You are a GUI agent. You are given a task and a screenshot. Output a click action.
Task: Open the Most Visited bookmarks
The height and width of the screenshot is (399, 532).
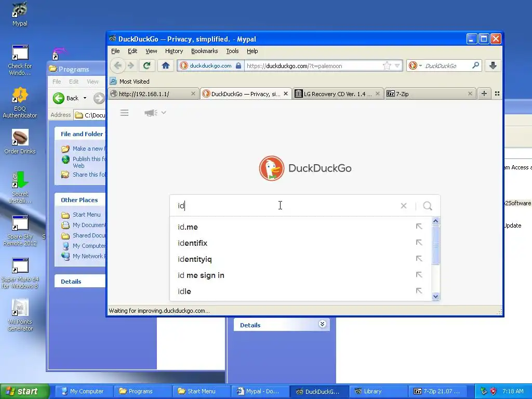tap(129, 82)
